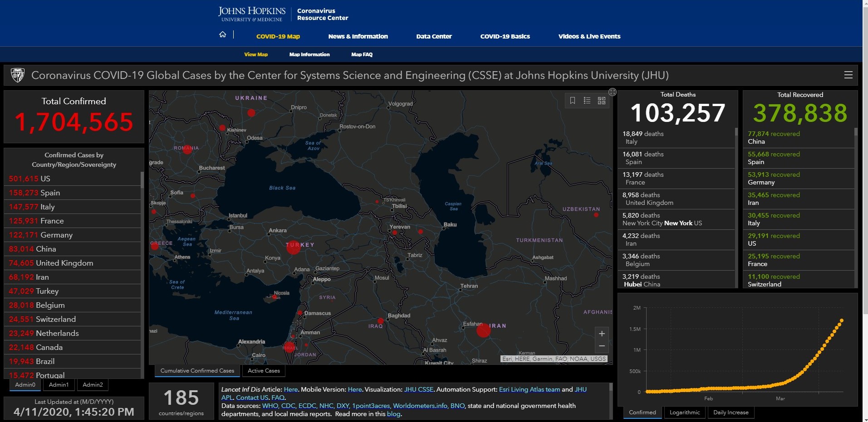Select 53,913 recovered Germany entry
The image size is (868, 422).
(x=799, y=178)
